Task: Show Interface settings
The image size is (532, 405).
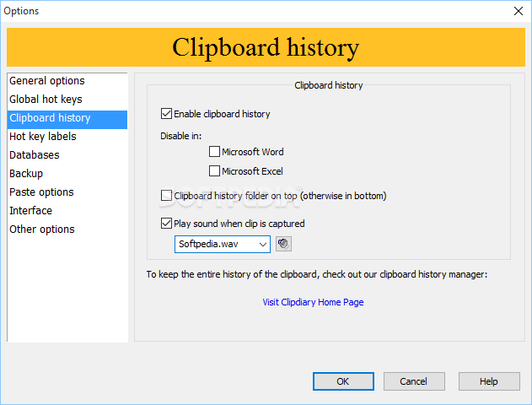Action: (x=67, y=210)
